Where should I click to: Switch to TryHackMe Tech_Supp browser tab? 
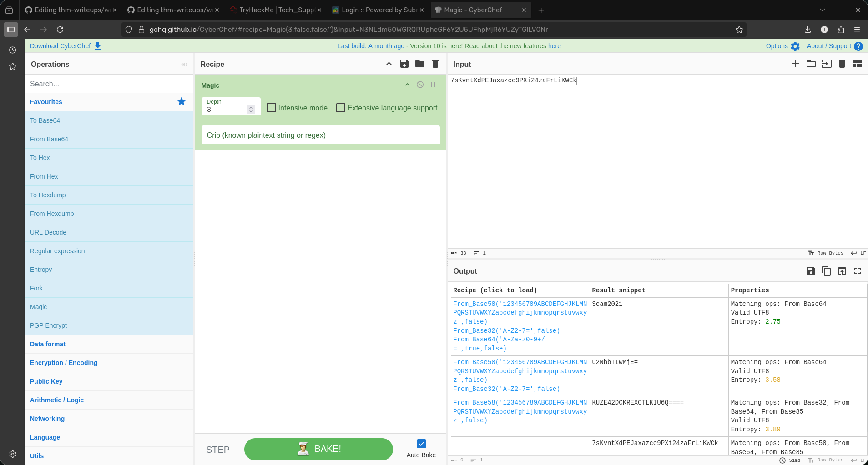tap(276, 10)
